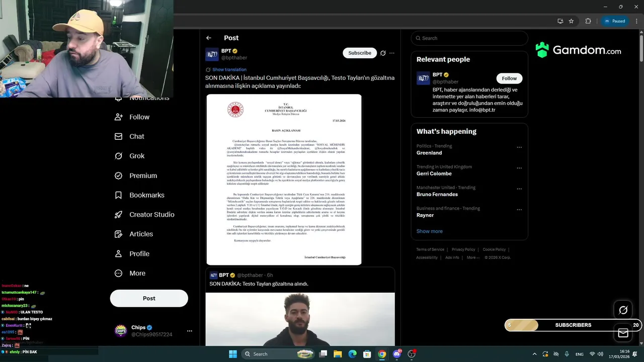
Task: Expand footer More options
Action: pos(473,257)
